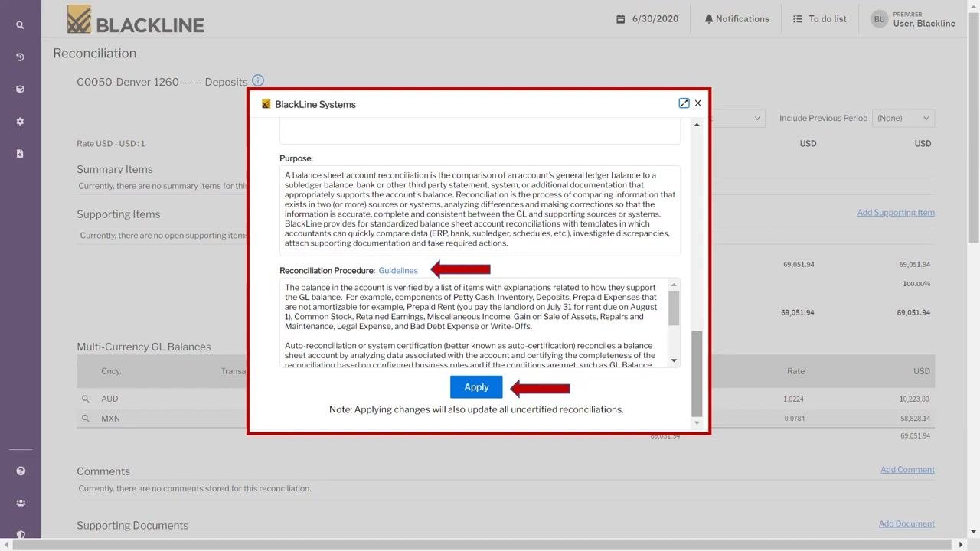
Task: Click Add Document link
Action: click(x=906, y=524)
